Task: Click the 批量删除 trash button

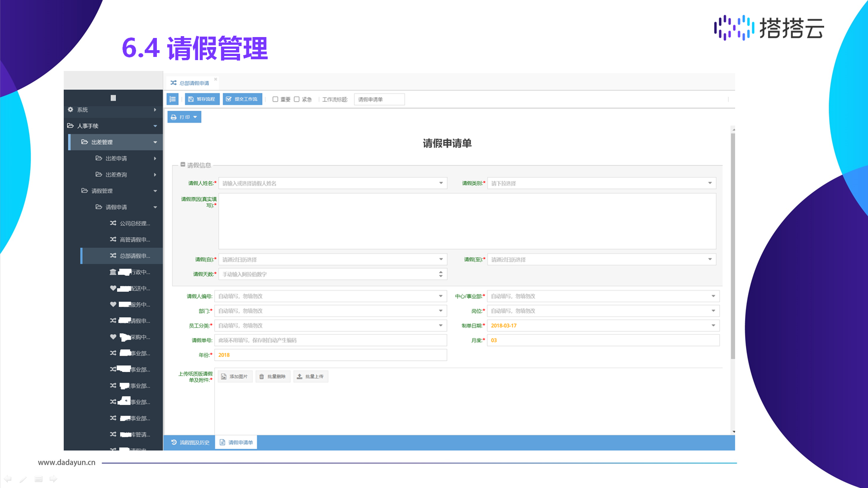Action: (x=273, y=376)
